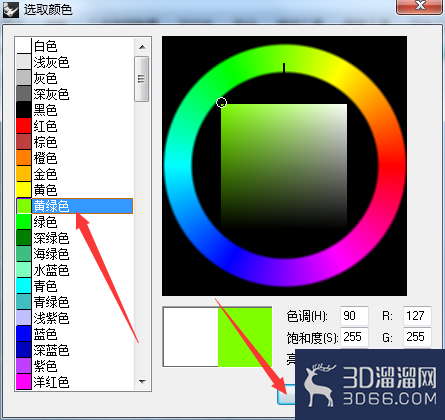Select 水蓝色 in the color list
This screenshot has width=445, height=420.
pos(75,270)
